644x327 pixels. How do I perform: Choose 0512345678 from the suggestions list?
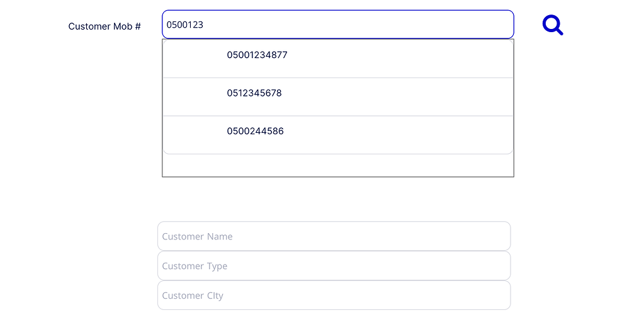tap(254, 93)
